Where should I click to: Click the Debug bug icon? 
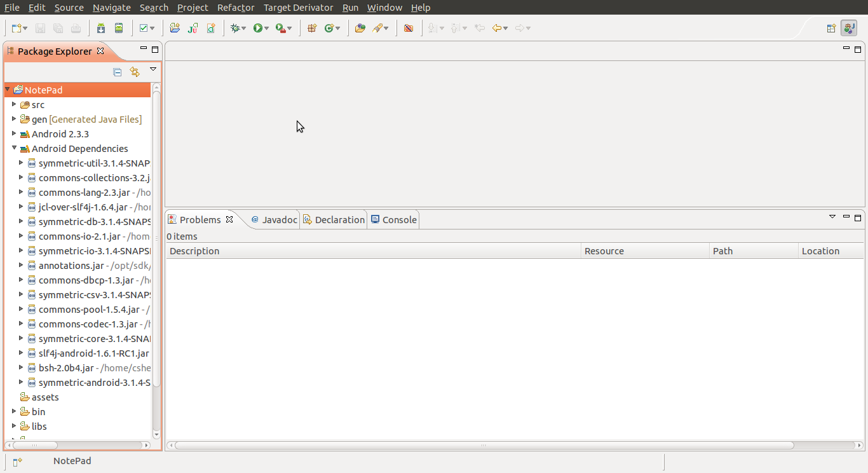[x=235, y=28]
